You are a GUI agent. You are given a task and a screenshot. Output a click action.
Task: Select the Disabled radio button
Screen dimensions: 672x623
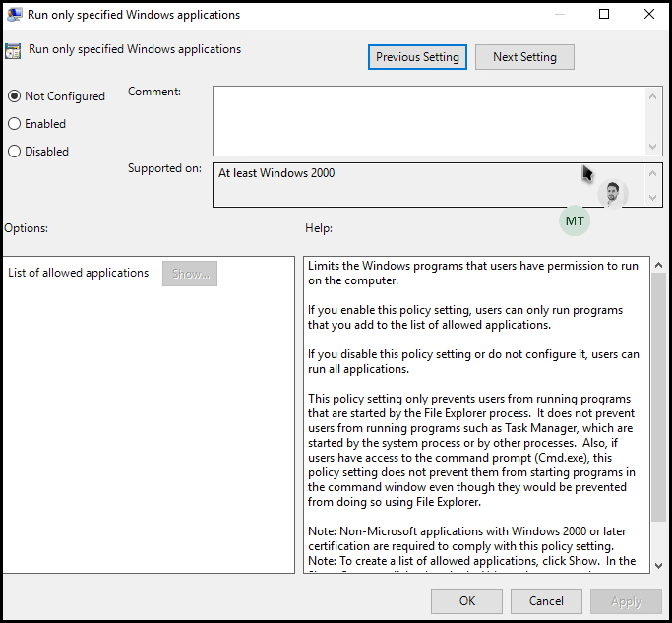(x=14, y=151)
